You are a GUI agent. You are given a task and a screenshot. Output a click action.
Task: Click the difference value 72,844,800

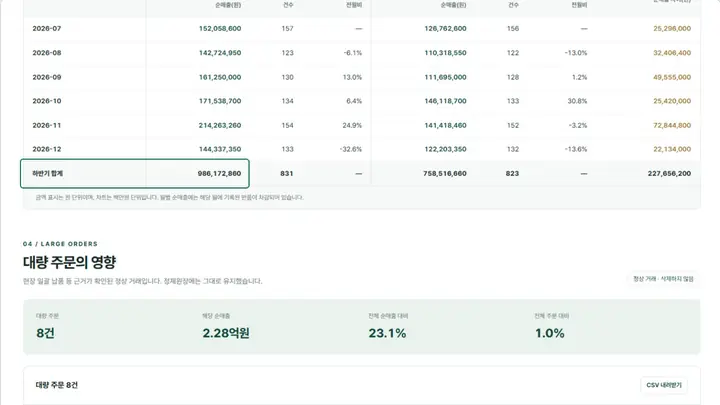pos(672,125)
